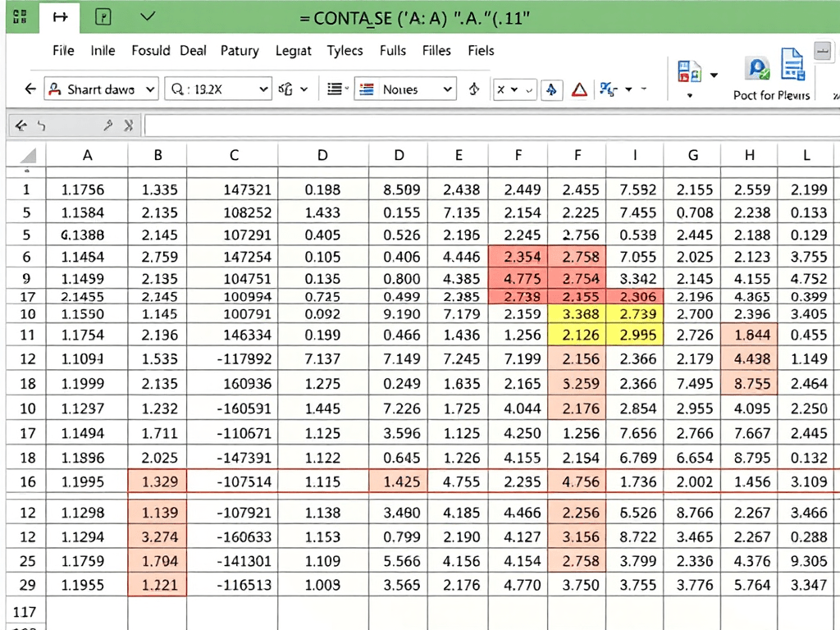840x630 pixels.
Task: Click the grid icon in the top-left corner
Action: coord(21,15)
